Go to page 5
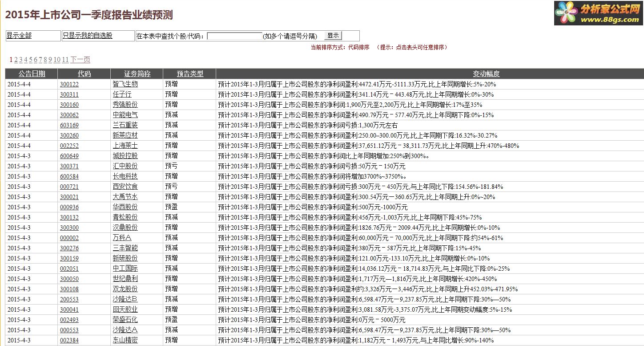The image size is (644, 346). click(31, 60)
